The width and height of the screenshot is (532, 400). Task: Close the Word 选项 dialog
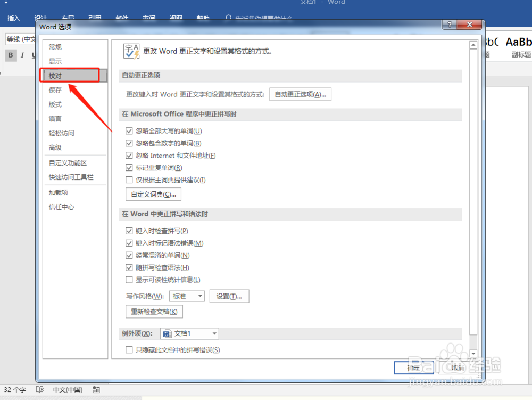pyautogui.click(x=470, y=25)
